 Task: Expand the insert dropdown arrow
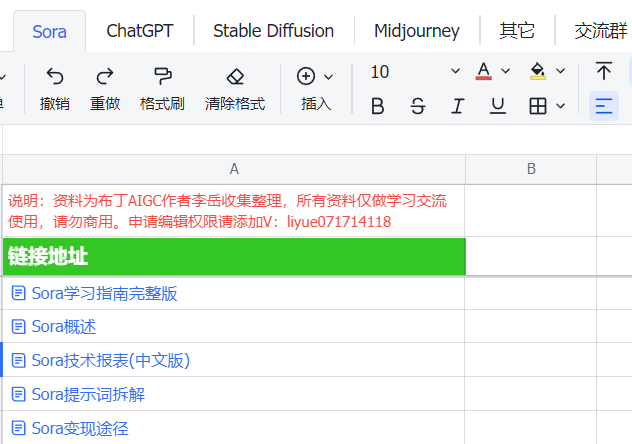pyautogui.click(x=328, y=77)
